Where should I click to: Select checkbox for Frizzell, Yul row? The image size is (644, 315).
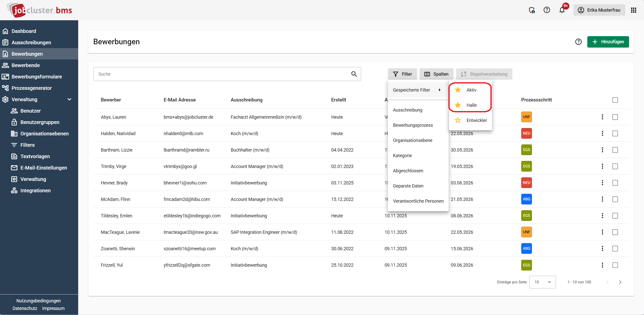(x=615, y=265)
